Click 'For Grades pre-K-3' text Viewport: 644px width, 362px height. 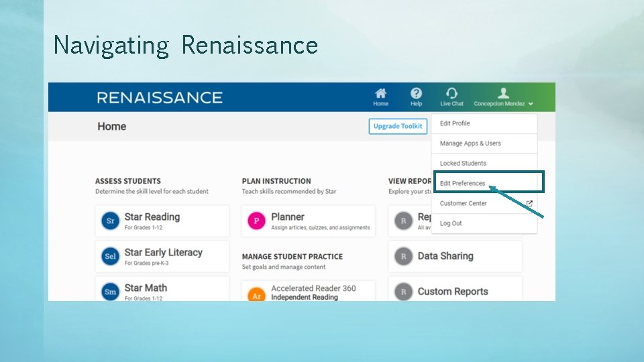pos(147,263)
